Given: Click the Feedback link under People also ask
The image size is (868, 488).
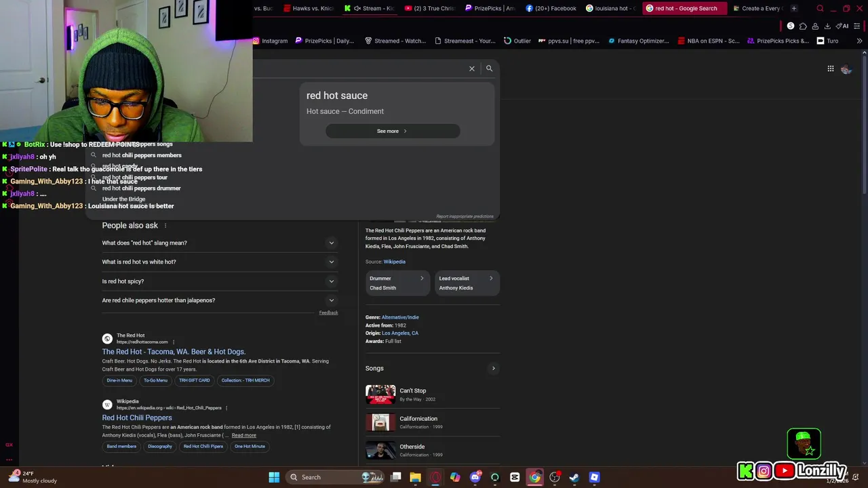Looking at the screenshot, I should [328, 312].
